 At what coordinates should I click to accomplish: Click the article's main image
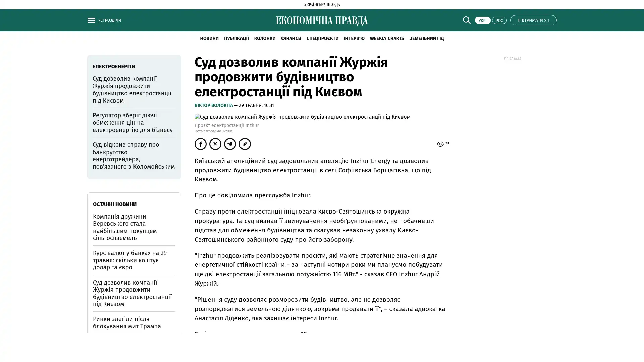[x=302, y=117]
